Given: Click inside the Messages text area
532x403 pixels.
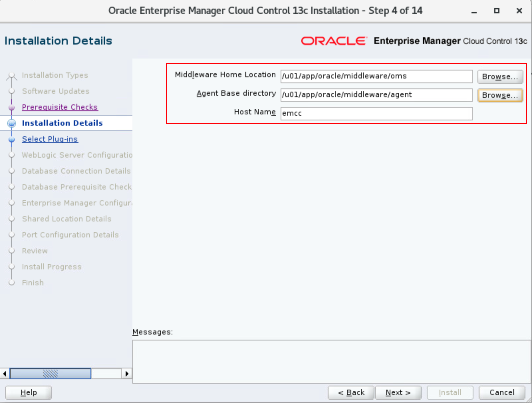Looking at the screenshot, I should [x=332, y=362].
